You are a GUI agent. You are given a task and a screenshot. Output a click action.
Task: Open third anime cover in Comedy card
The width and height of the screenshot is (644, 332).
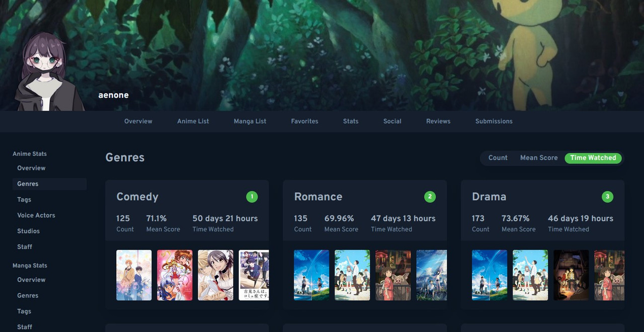tap(215, 275)
